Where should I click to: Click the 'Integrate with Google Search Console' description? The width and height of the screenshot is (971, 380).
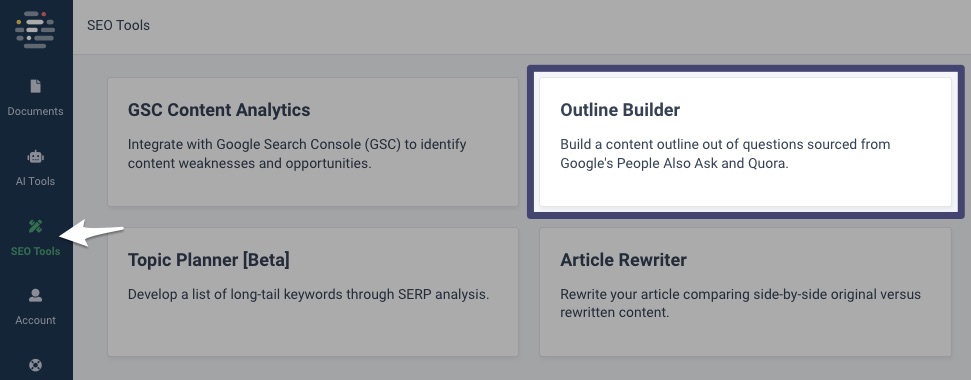pyautogui.click(x=297, y=154)
